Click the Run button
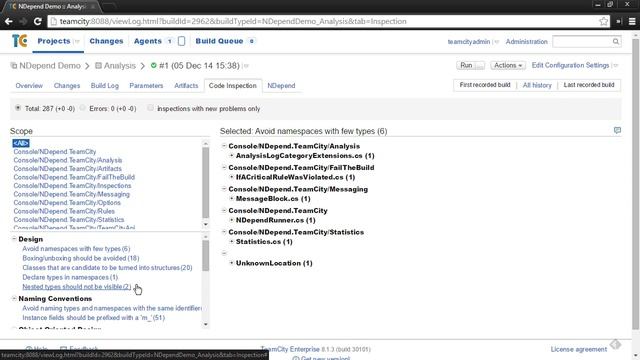640x360 pixels. (x=466, y=65)
